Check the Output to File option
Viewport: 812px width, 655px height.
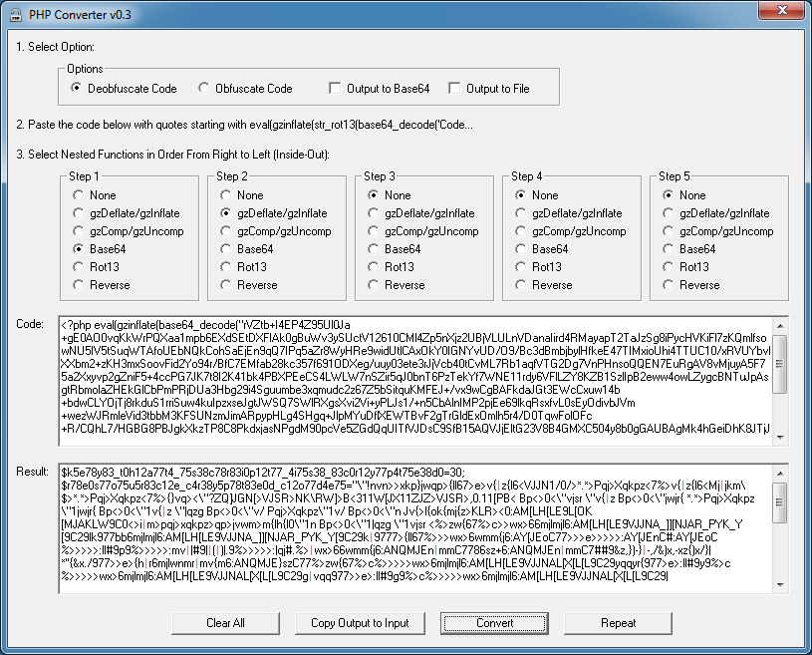(455, 89)
